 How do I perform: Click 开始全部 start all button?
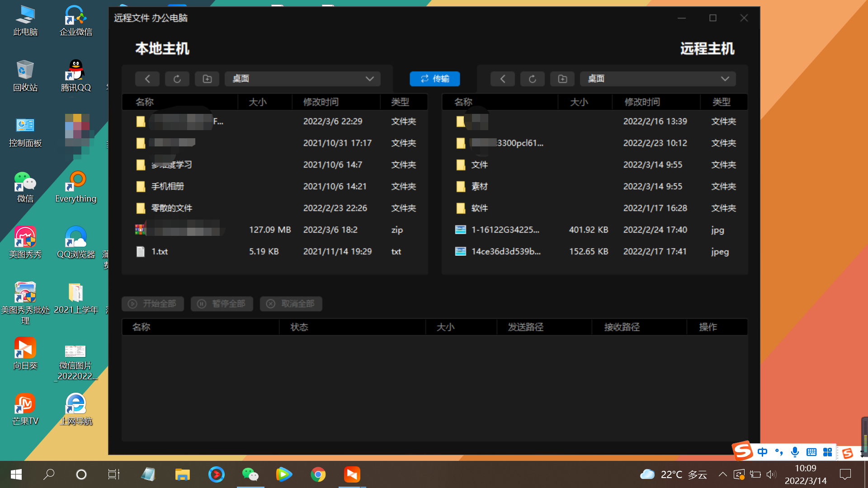pyautogui.click(x=153, y=304)
